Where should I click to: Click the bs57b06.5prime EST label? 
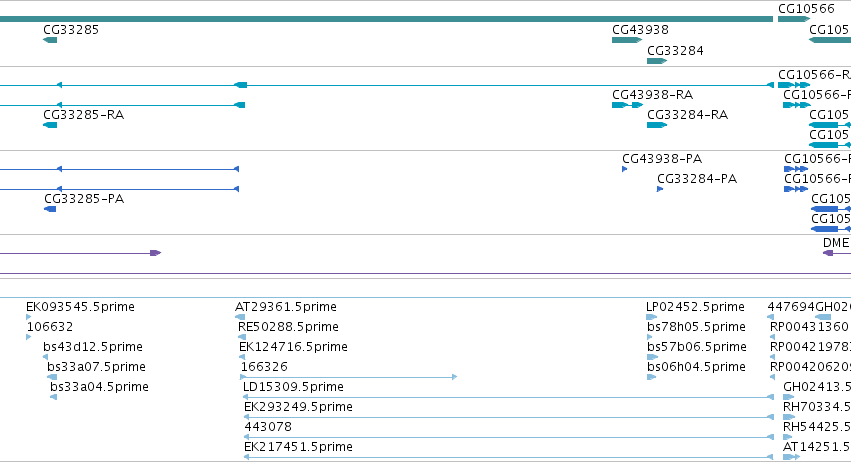tap(697, 347)
